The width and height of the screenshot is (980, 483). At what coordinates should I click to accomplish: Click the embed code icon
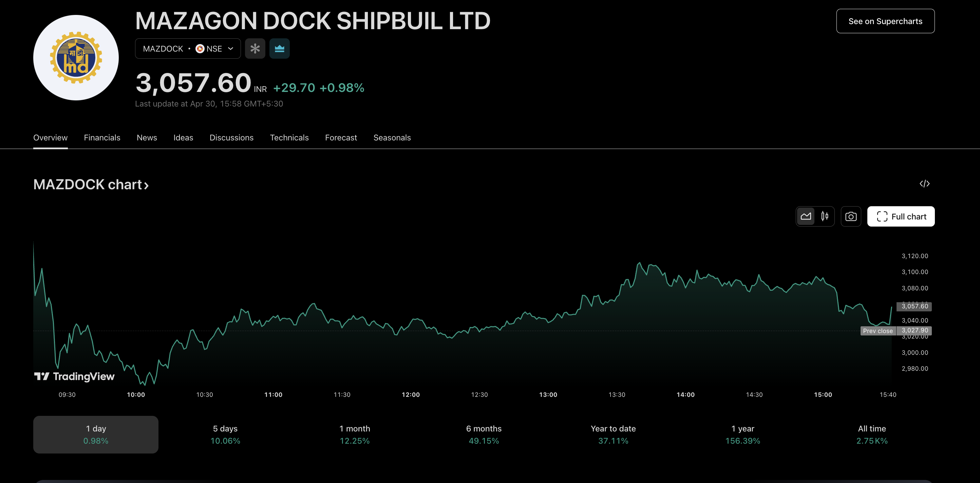pyautogui.click(x=924, y=184)
